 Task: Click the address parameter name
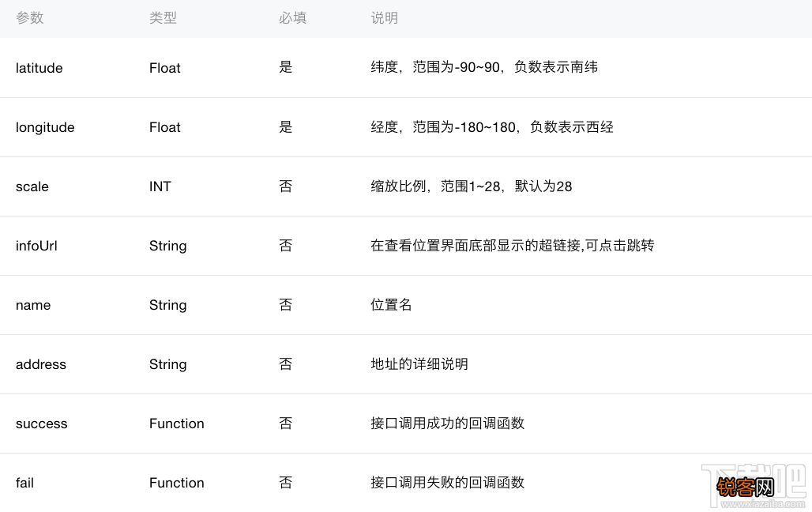[41, 364]
